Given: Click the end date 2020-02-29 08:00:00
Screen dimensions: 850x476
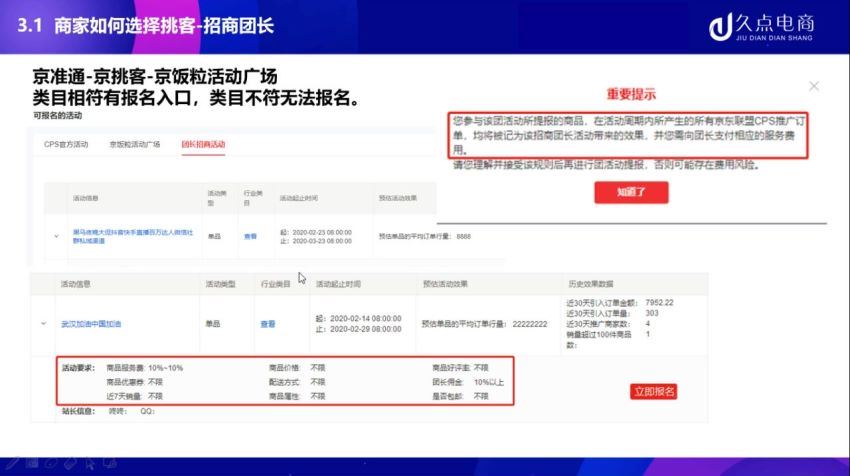Looking at the screenshot, I should [x=365, y=330].
